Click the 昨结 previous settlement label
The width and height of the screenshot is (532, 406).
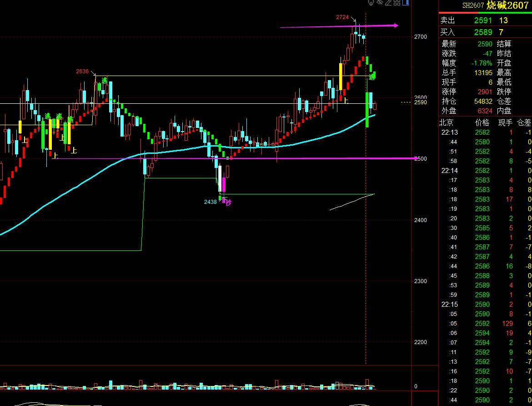(504, 53)
